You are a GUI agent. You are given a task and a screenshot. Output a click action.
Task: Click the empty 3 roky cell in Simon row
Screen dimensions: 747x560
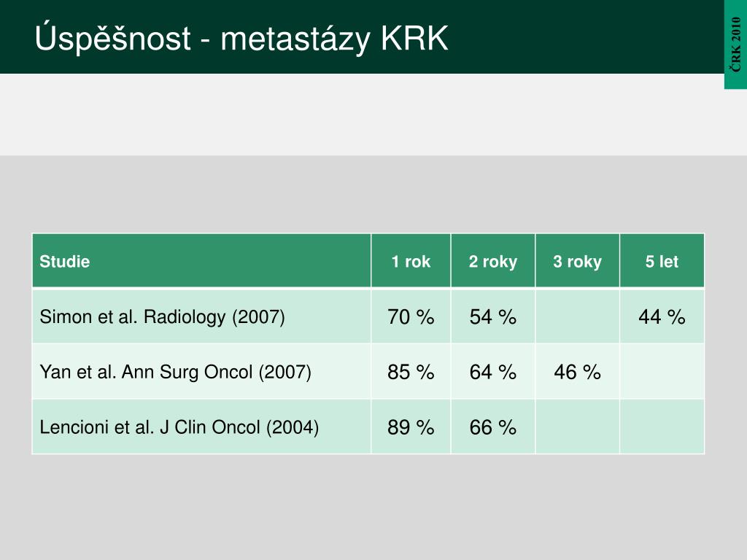(x=578, y=316)
